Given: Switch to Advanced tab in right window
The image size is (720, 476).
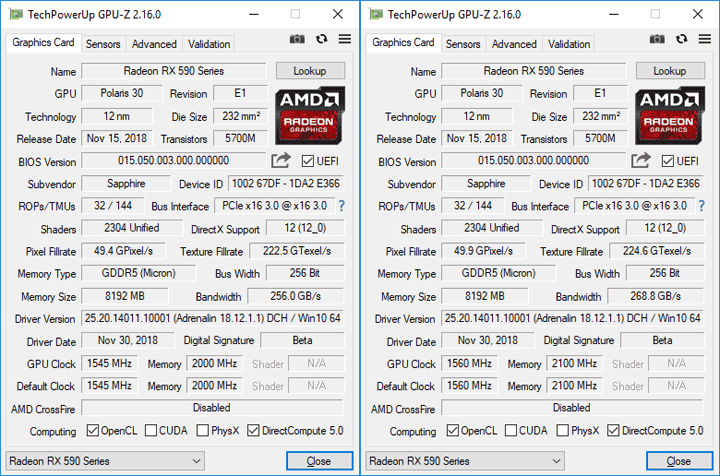Looking at the screenshot, I should pos(514,44).
